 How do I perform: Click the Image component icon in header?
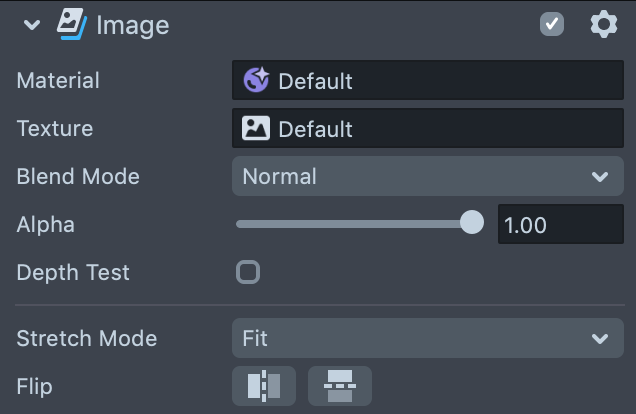[70, 25]
